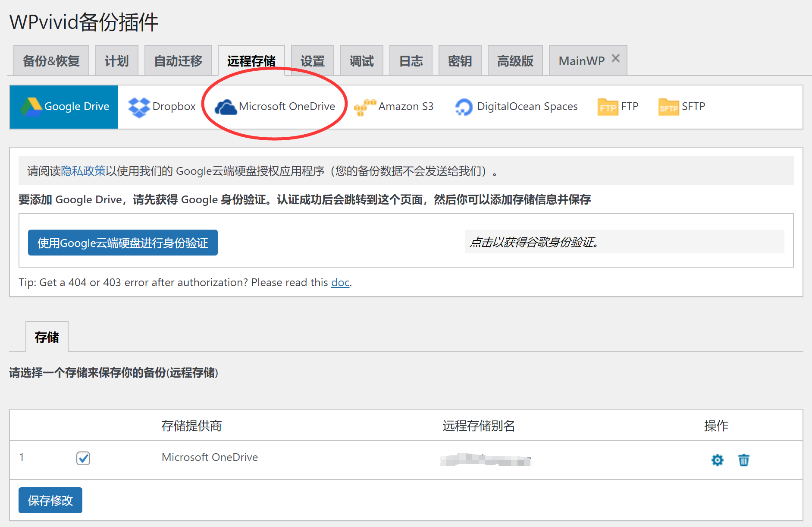Click the 请选择一个存储来保存你的备份 heading
Image resolution: width=812 pixels, height=527 pixels.
[x=114, y=372]
